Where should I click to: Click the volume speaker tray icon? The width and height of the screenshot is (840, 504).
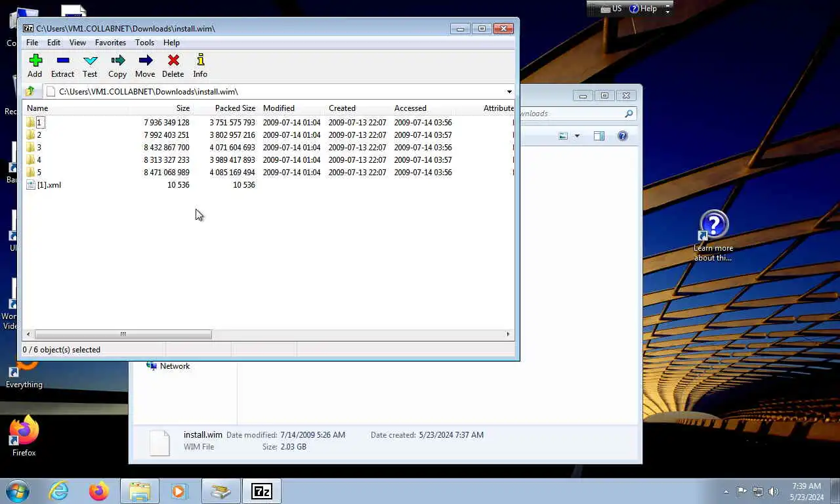[x=774, y=492]
